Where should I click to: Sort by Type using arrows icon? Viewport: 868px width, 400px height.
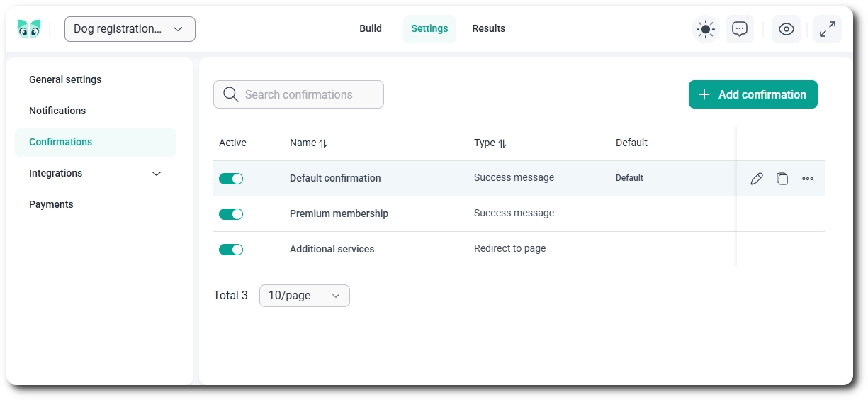coord(502,143)
